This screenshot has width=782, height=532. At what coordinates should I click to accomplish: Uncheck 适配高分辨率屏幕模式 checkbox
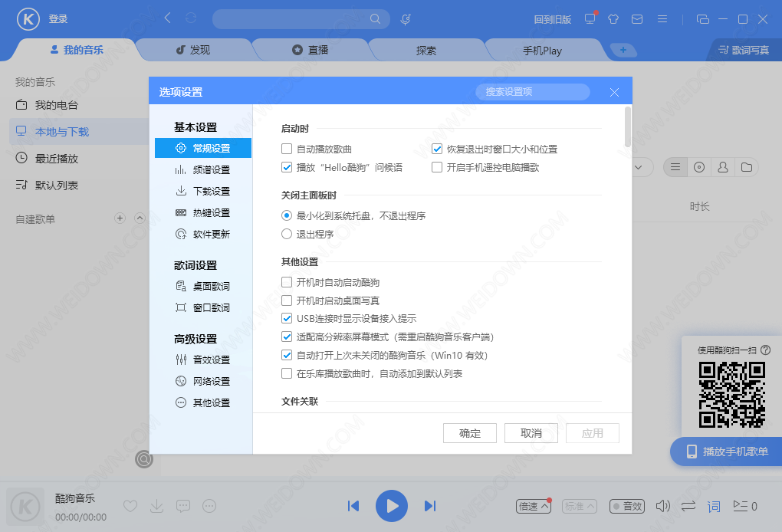point(287,337)
